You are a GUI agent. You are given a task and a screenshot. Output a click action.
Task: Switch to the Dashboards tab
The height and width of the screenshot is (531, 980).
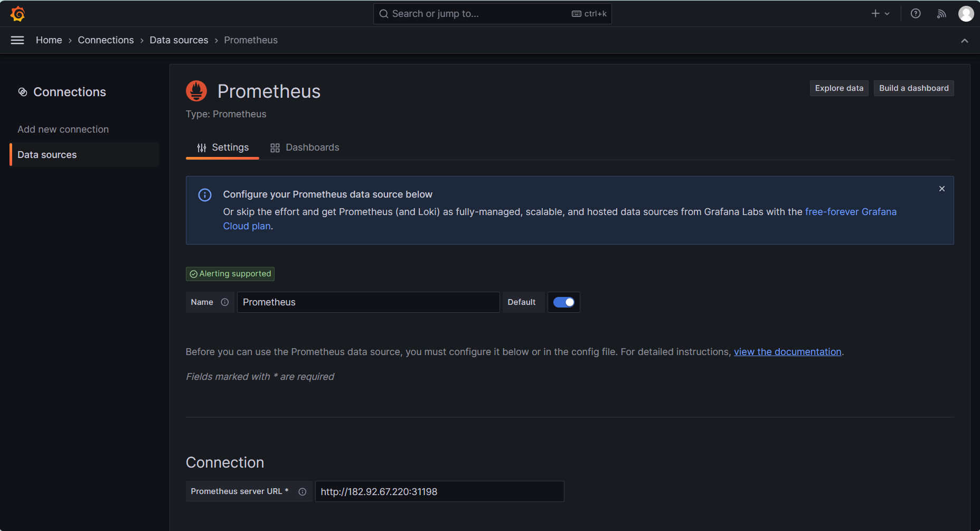[x=305, y=147]
